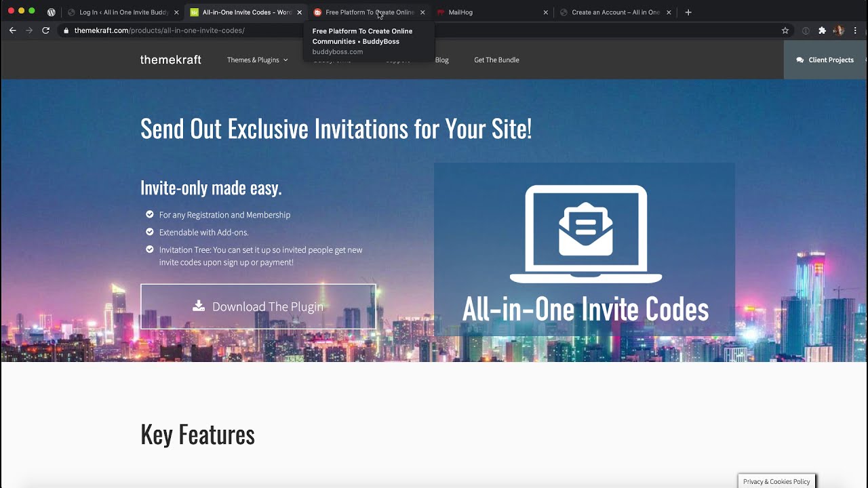
Task: Open the Blog nav link
Action: pyautogui.click(x=442, y=60)
